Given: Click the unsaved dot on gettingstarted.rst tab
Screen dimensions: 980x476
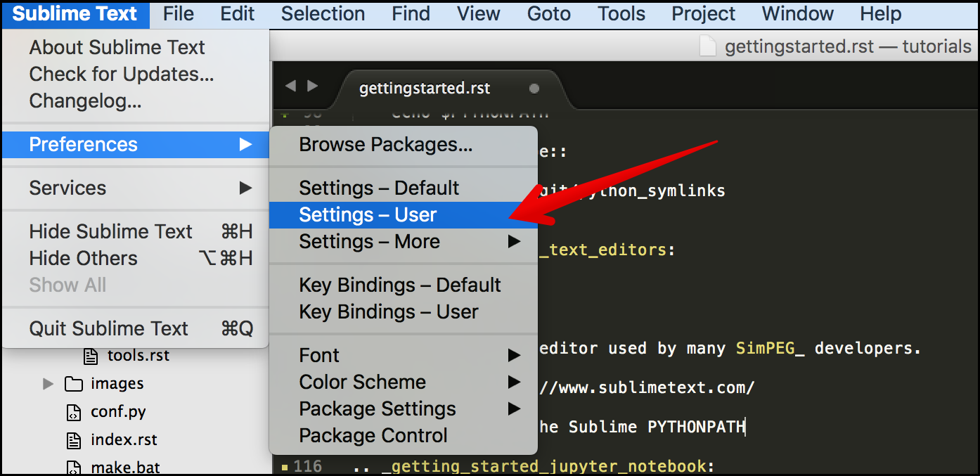Looking at the screenshot, I should tap(534, 89).
